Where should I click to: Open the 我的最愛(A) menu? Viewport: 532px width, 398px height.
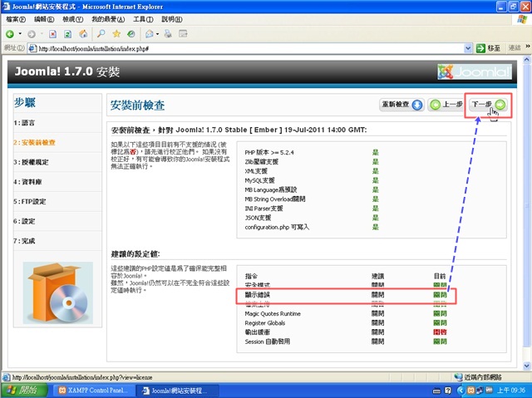click(x=108, y=19)
